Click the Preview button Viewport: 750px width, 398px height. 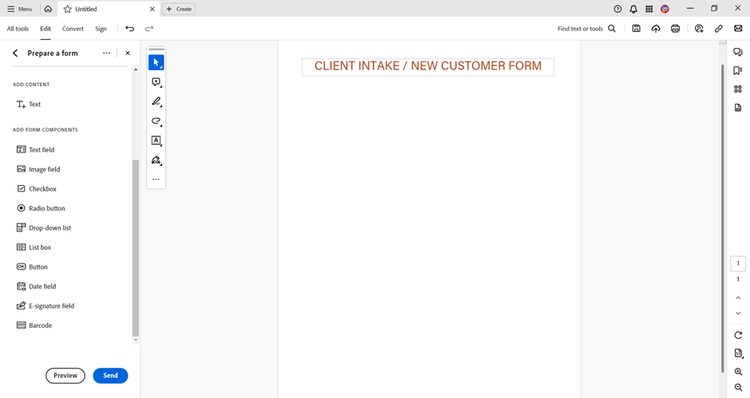tap(66, 376)
